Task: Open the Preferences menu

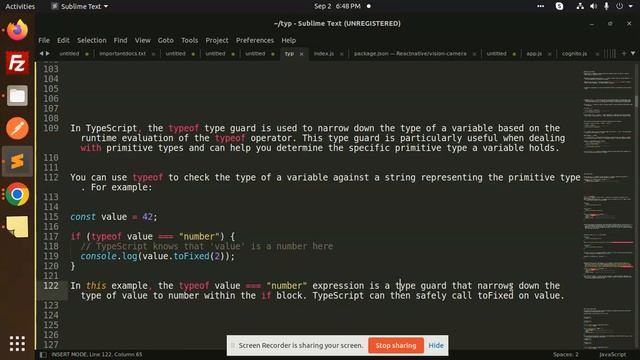Action: pos(255,40)
